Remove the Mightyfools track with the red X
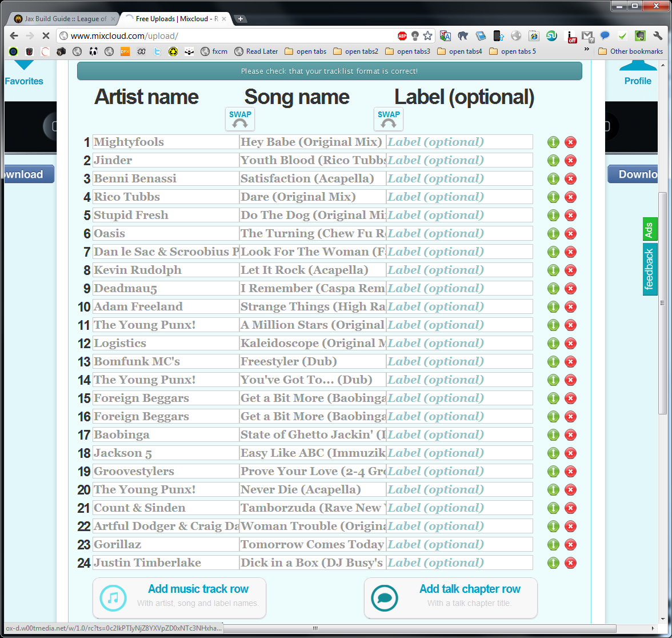The width and height of the screenshot is (672, 638). 570,142
